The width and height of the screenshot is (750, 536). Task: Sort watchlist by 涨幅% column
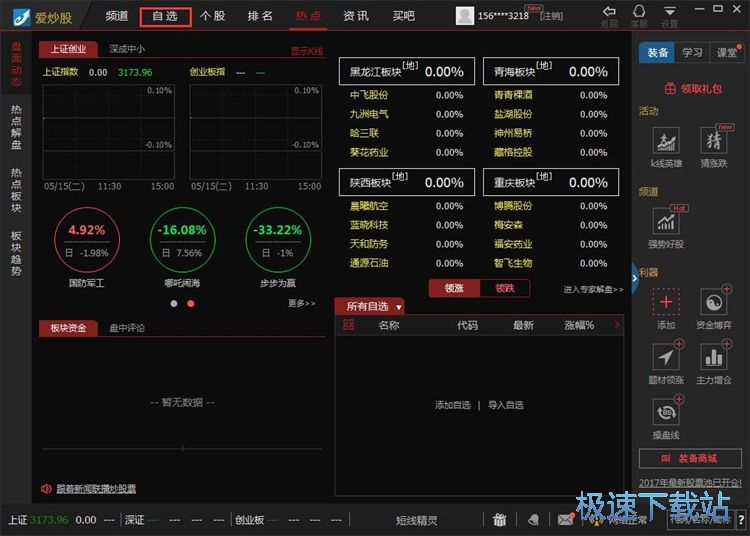[579, 325]
